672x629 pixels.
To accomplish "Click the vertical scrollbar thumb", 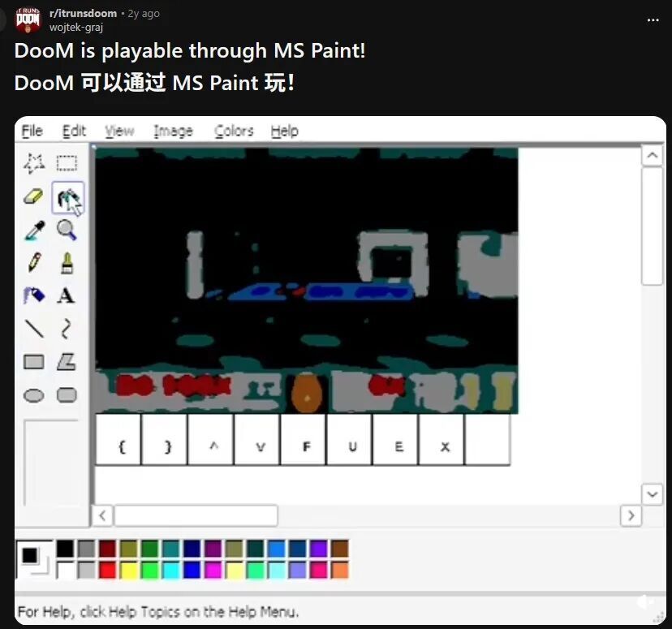I will 653,226.
